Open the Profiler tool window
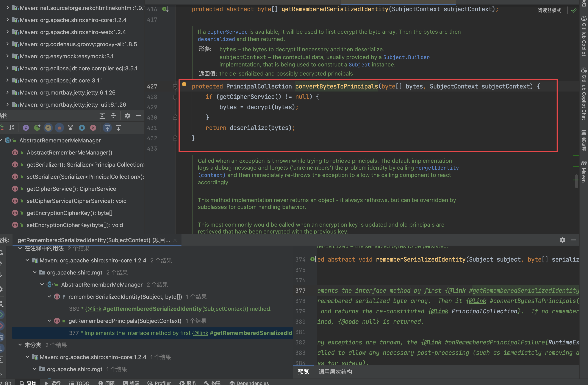The image size is (588, 385). click(159, 383)
